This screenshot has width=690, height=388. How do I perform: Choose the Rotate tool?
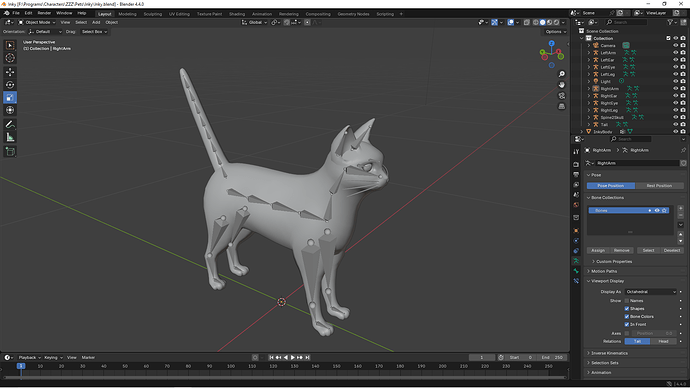coord(10,85)
